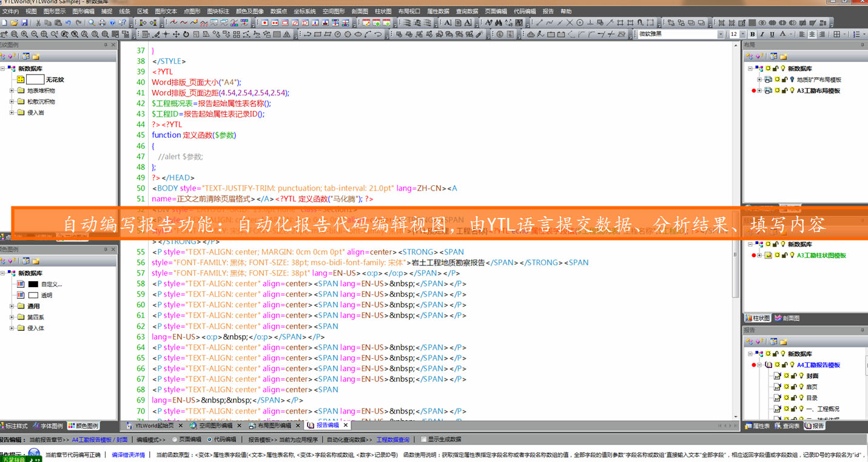Image resolution: width=868 pixels, height=462 pixels.
Task: Close the 报告编辑 tab
Action: [x=346, y=426]
